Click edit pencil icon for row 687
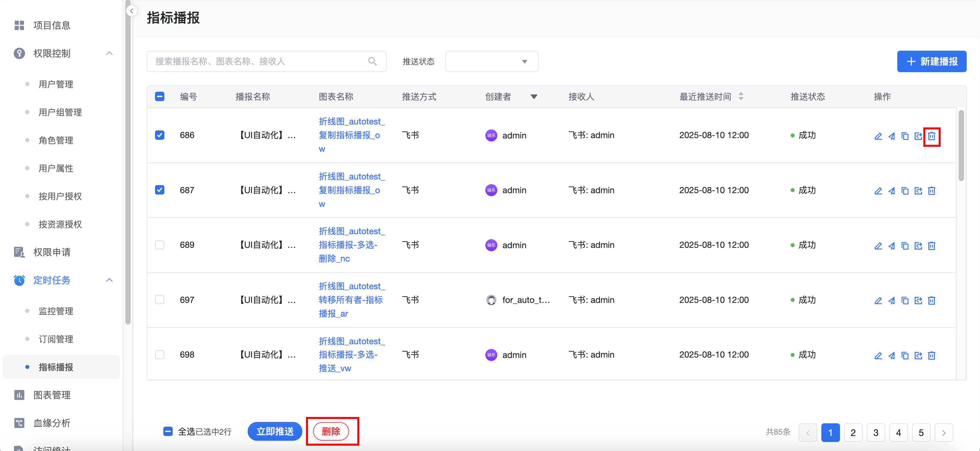 click(x=878, y=191)
